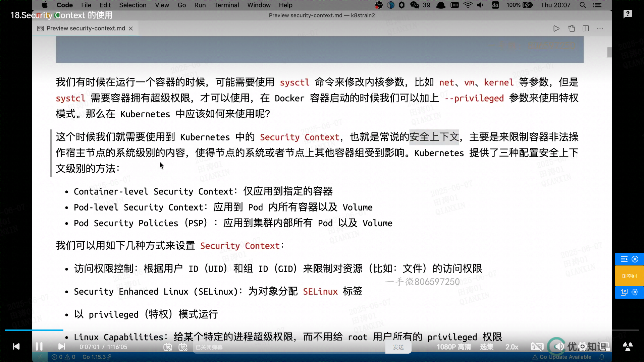Select the Preview security-context.md tab
644x362 pixels.
(86, 28)
